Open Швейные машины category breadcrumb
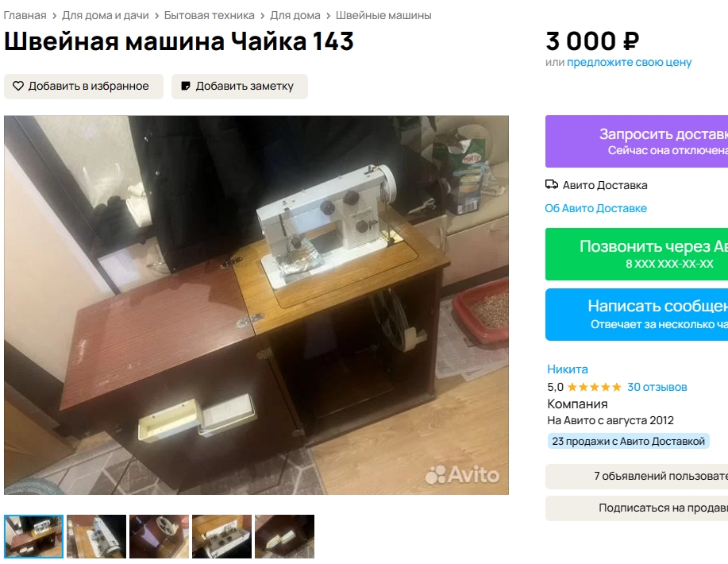This screenshot has height=564, width=728. tap(383, 15)
